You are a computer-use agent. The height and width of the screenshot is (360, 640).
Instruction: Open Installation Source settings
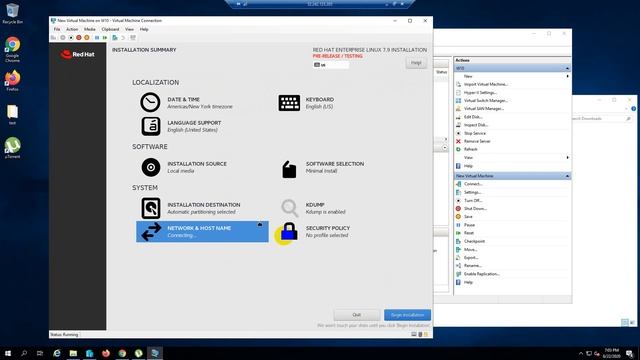tap(184, 167)
